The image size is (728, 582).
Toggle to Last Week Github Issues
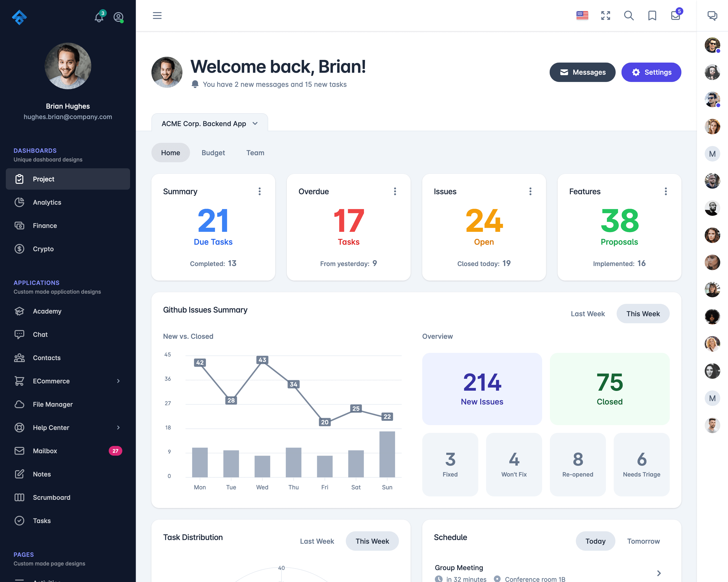[588, 314]
